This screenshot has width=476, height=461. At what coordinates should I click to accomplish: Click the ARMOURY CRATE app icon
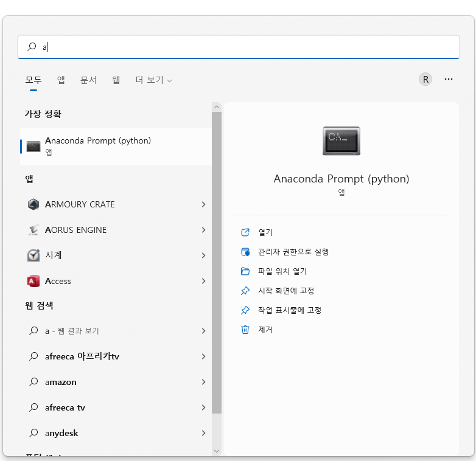[x=33, y=204]
